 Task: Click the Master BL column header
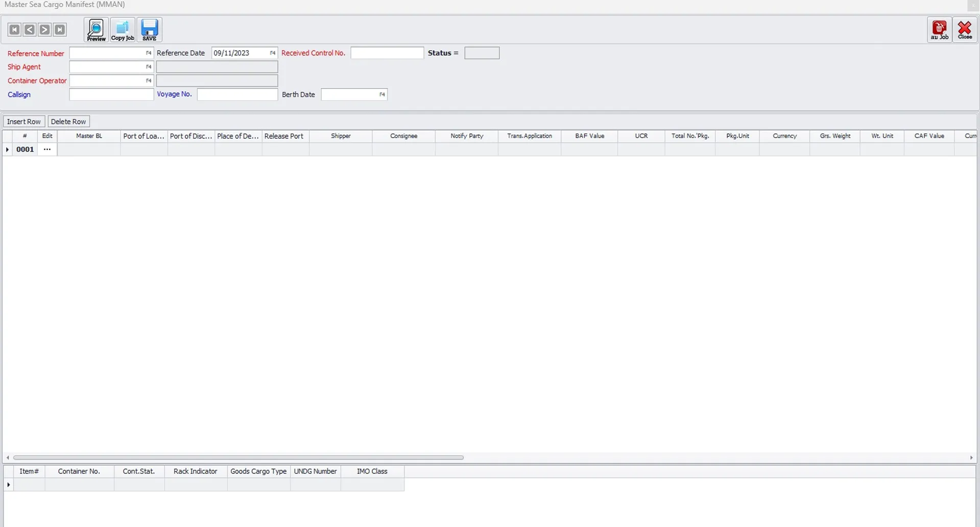pyautogui.click(x=88, y=136)
